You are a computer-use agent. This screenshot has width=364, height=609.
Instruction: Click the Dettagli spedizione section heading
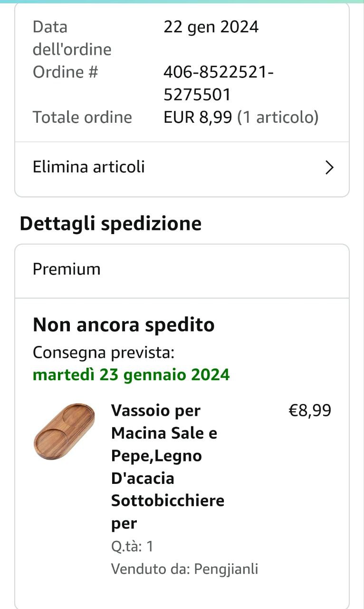110,224
